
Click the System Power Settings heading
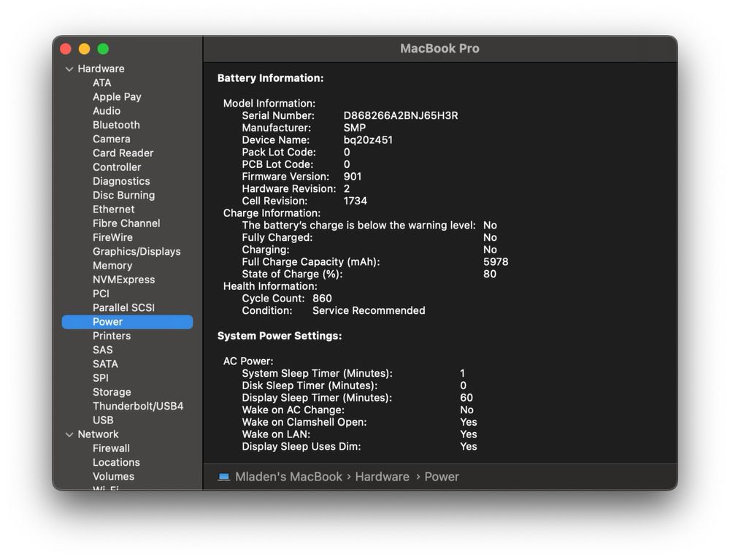coord(280,336)
